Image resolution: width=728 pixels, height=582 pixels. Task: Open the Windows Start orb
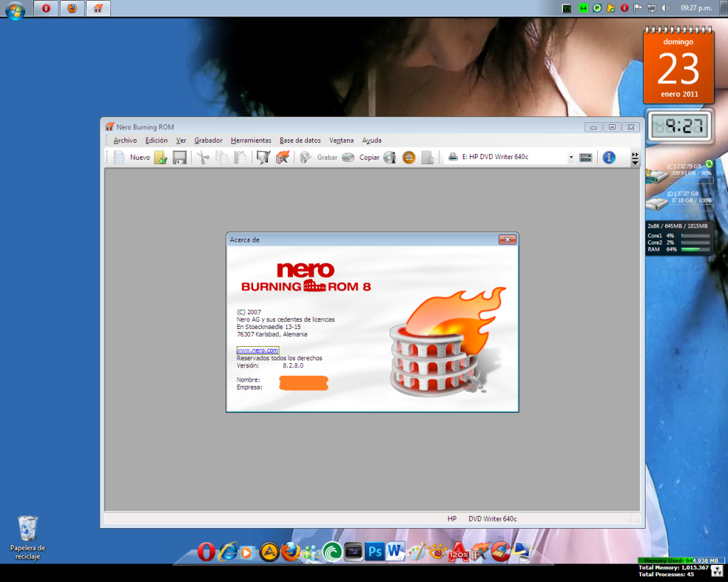(15, 10)
